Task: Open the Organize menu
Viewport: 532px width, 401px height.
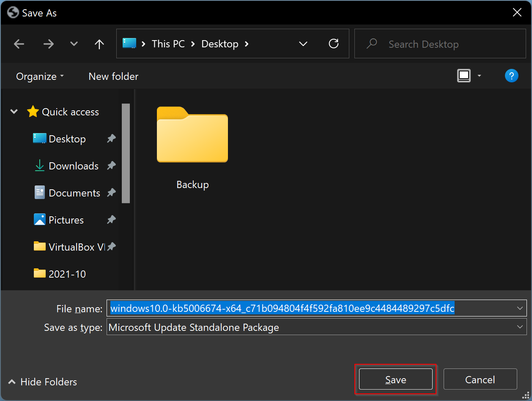Action: (x=40, y=76)
